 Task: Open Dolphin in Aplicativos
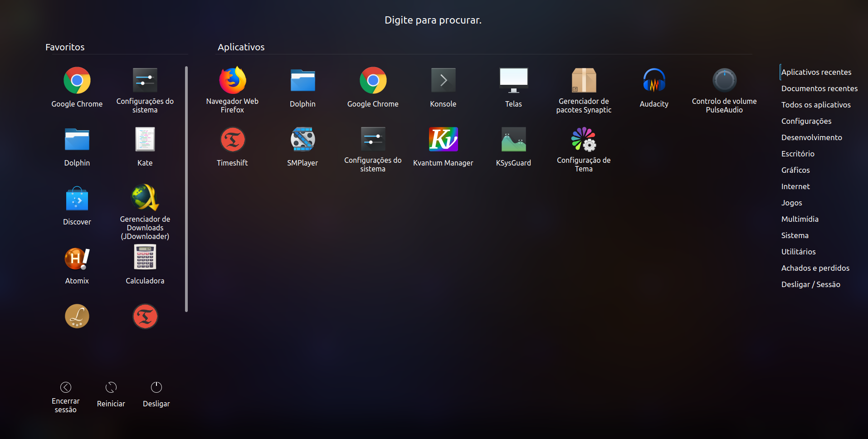(x=302, y=88)
